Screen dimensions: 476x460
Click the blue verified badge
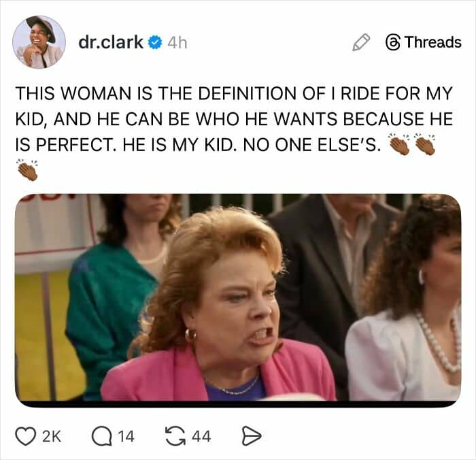click(x=155, y=42)
